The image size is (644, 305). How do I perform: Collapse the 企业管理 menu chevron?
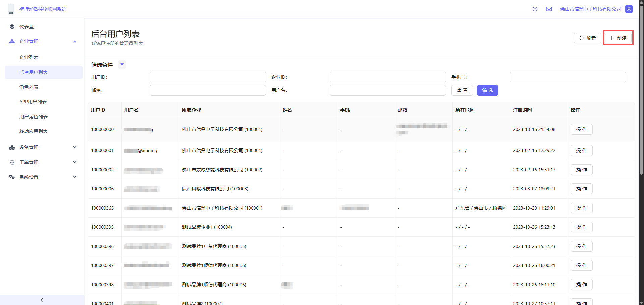[x=75, y=41]
